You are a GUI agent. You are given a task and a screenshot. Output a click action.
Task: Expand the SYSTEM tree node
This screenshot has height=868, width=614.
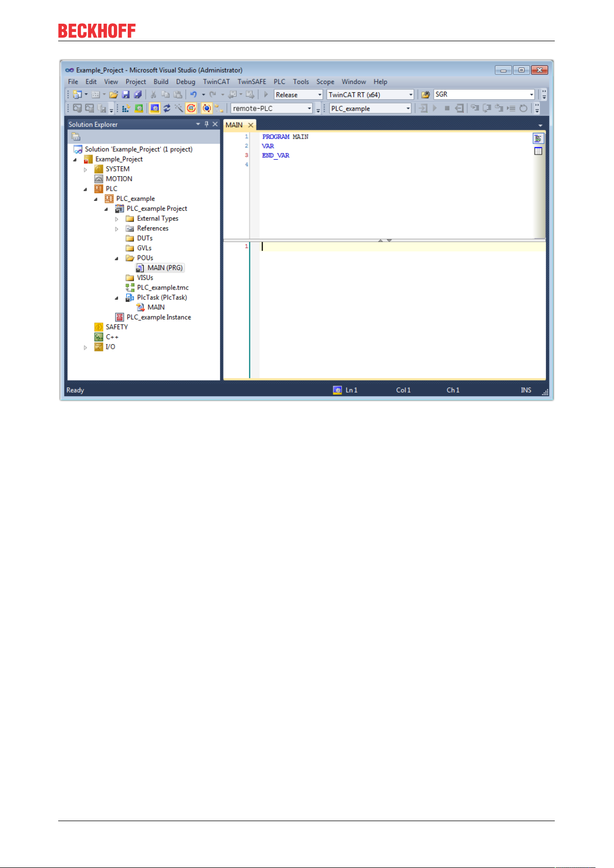[86, 169]
